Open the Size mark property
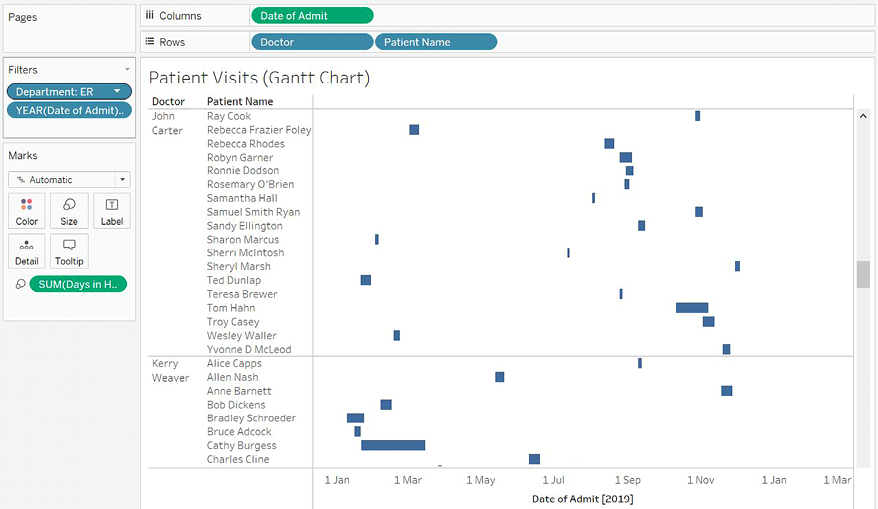The width and height of the screenshot is (878, 509). click(69, 211)
